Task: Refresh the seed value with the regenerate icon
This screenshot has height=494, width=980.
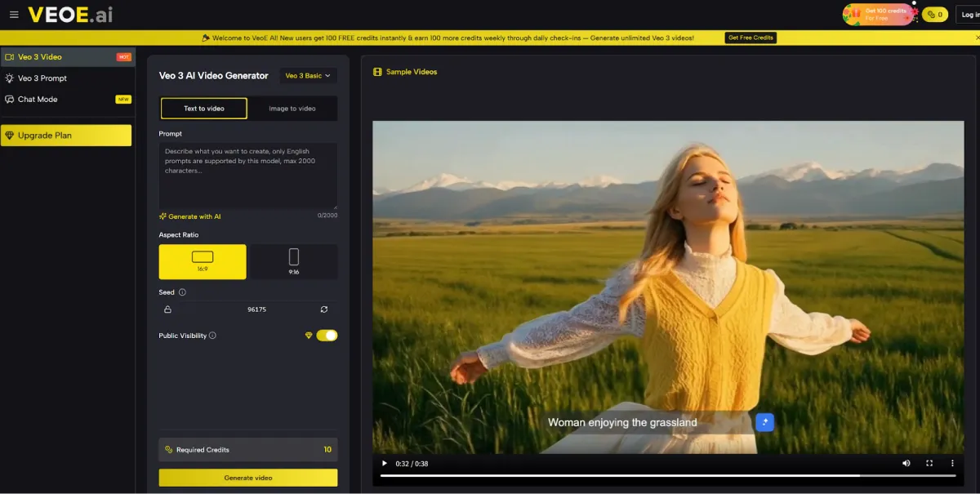Action: tap(324, 309)
